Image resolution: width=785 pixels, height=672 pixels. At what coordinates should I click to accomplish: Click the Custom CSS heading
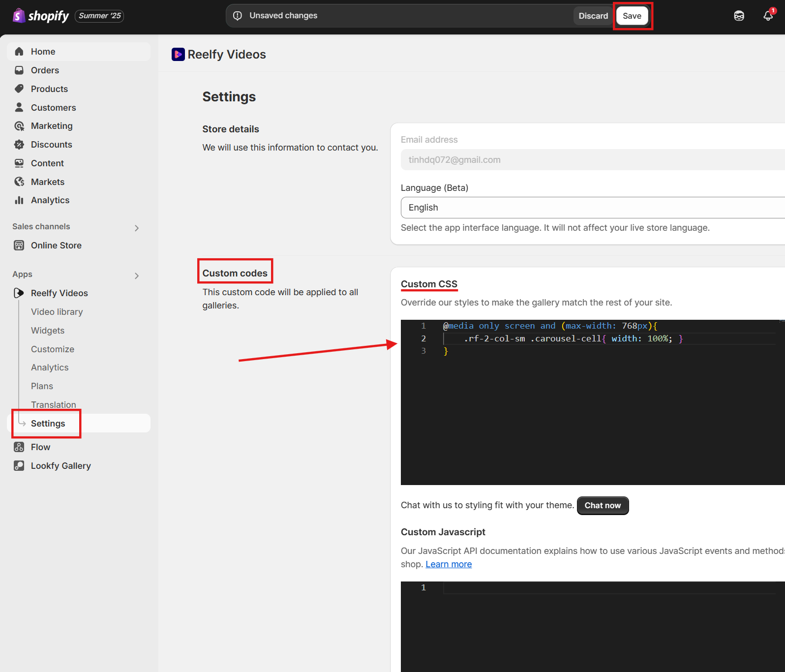click(x=429, y=284)
